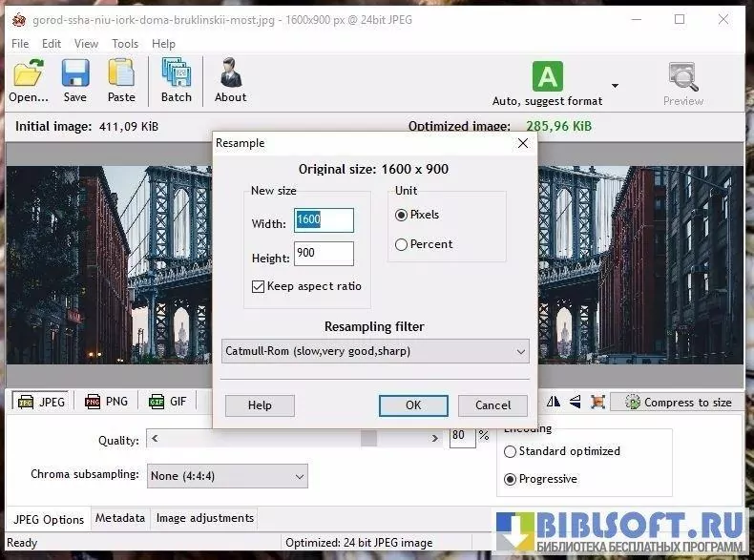
Task: Open the Batch processing tool
Action: 176,74
